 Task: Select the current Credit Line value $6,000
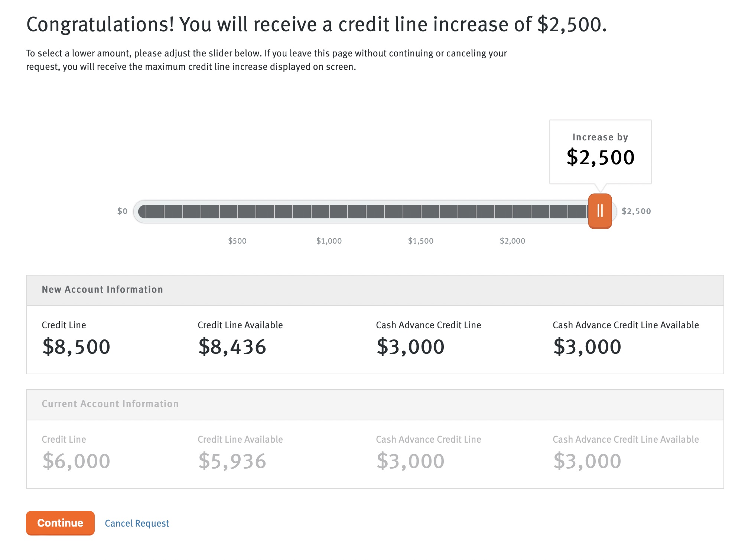(x=75, y=460)
